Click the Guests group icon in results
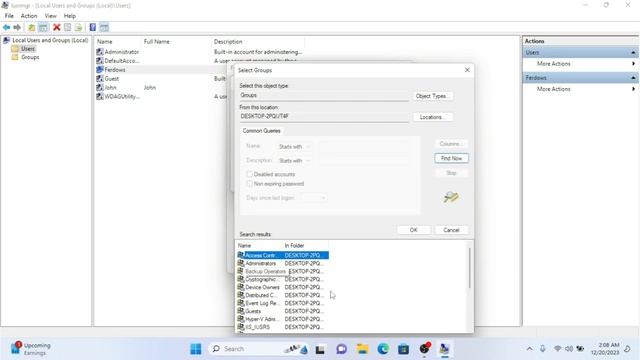640x360 pixels. (241, 311)
